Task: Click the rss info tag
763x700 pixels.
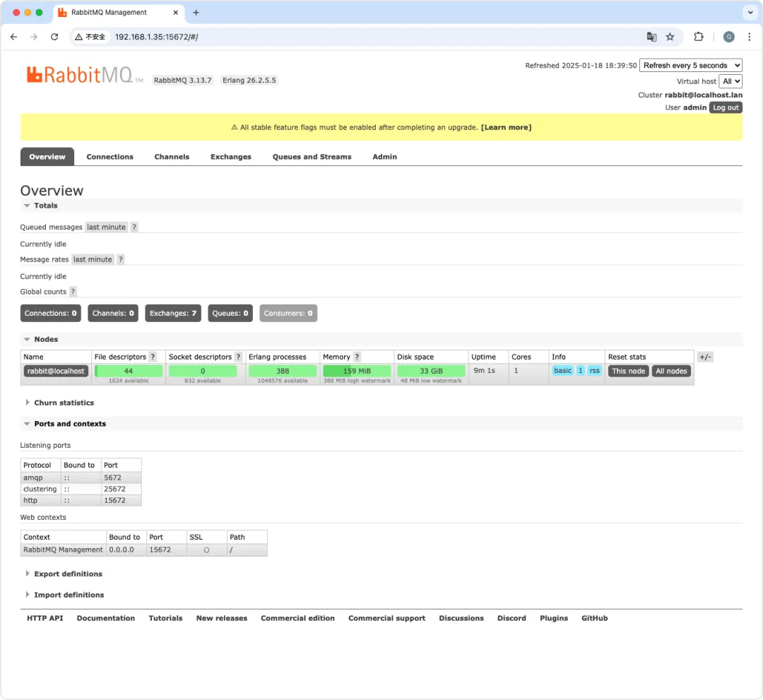Action: click(x=595, y=371)
